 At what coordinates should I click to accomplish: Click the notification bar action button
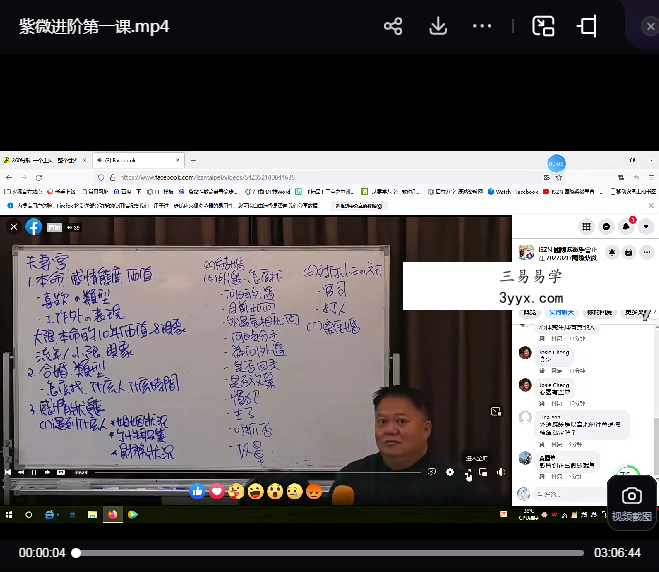[358, 206]
